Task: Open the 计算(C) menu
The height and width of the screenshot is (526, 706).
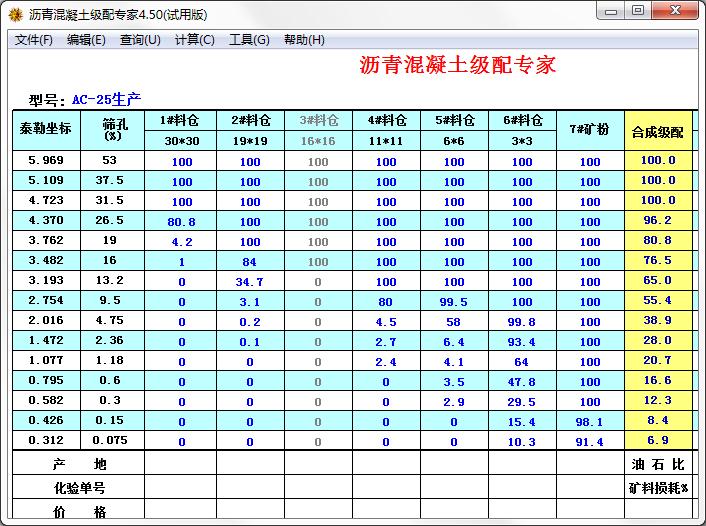Action: (x=195, y=40)
